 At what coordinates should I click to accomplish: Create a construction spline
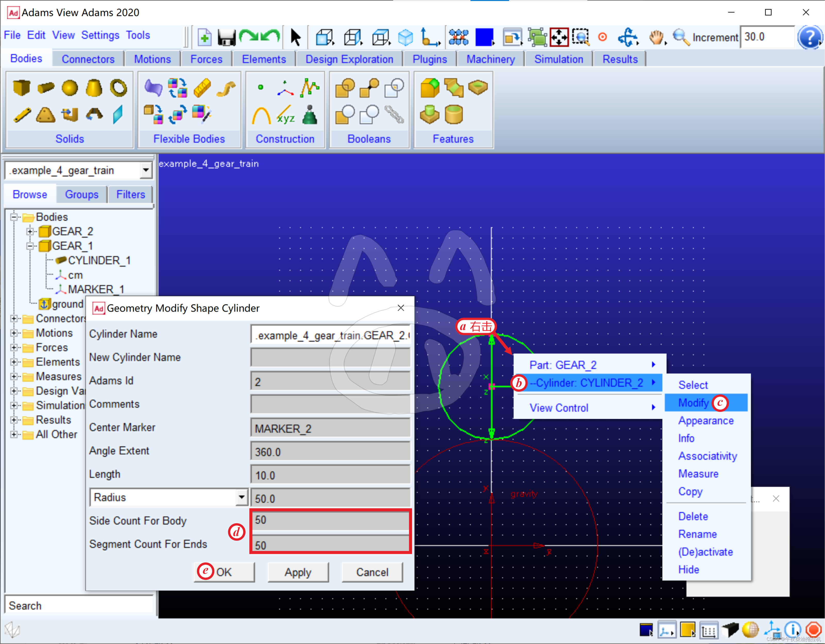pyautogui.click(x=310, y=88)
